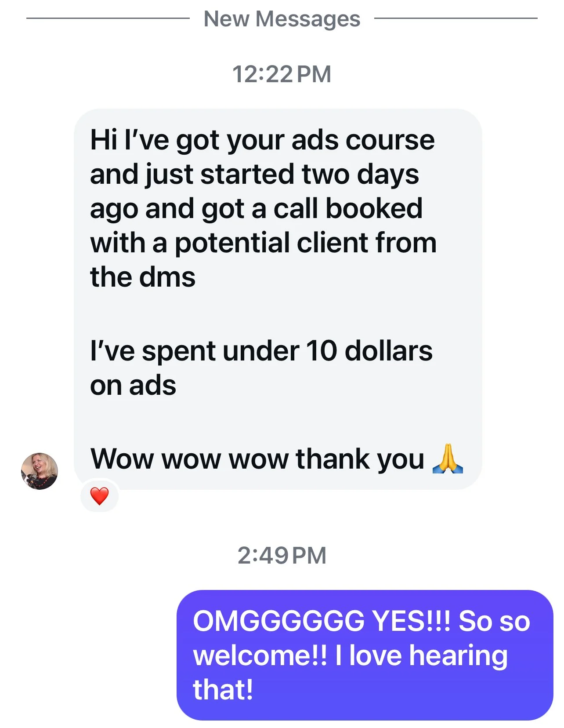Select the purple sent reply bubble
The image size is (564, 728).
365,655
